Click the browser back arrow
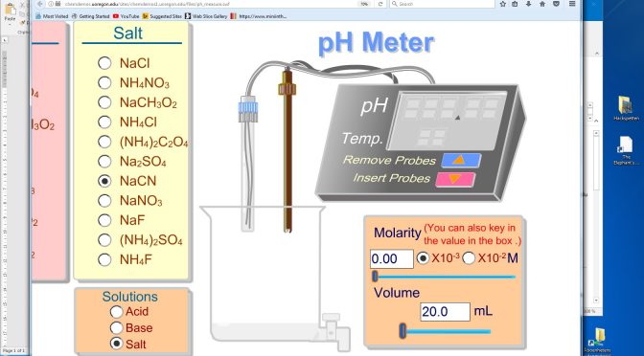The width and height of the screenshot is (644, 356). [39, 4]
